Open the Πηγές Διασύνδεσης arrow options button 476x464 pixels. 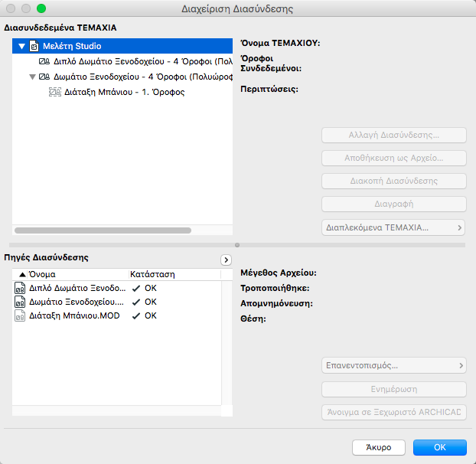[226, 260]
